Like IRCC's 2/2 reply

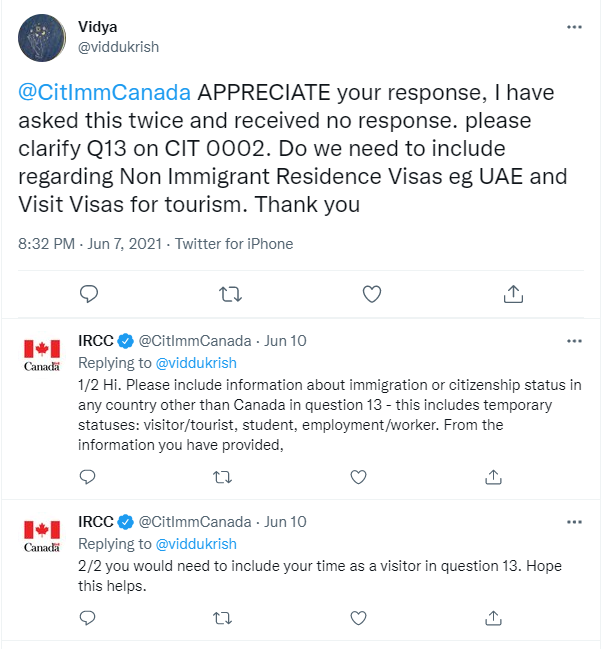(358, 618)
